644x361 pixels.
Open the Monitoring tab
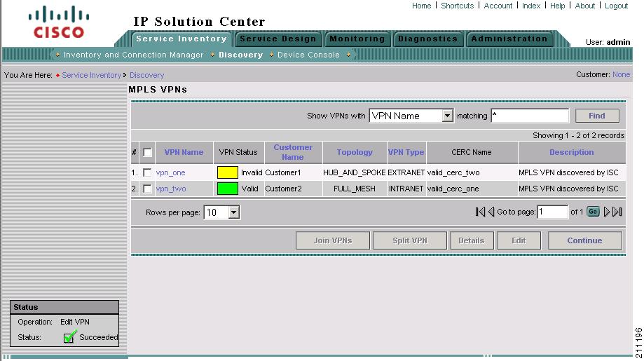(x=357, y=39)
